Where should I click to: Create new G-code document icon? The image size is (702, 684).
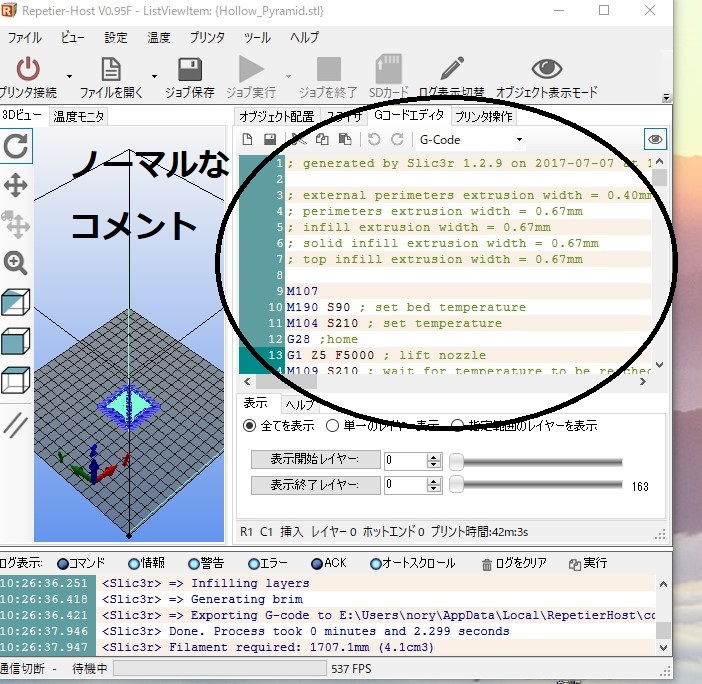point(247,139)
